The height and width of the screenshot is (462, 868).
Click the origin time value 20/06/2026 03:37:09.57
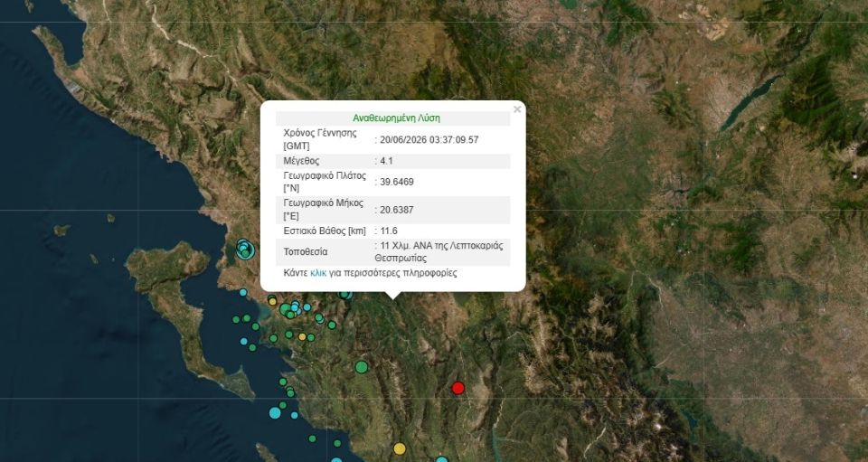429,140
